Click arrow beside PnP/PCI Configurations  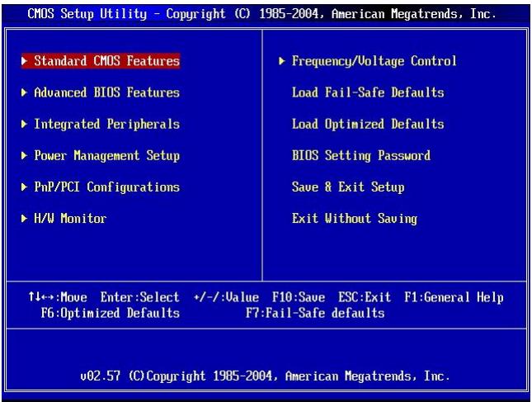point(24,187)
